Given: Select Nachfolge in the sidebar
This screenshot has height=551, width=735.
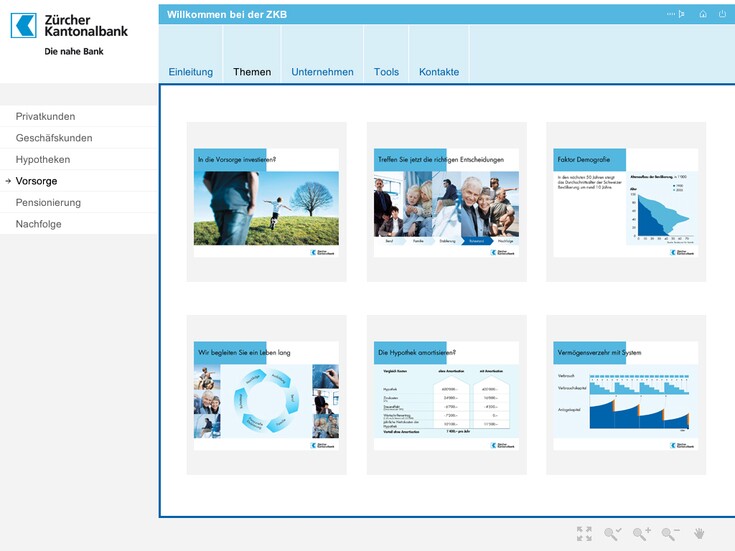Looking at the screenshot, I should 79,224.
